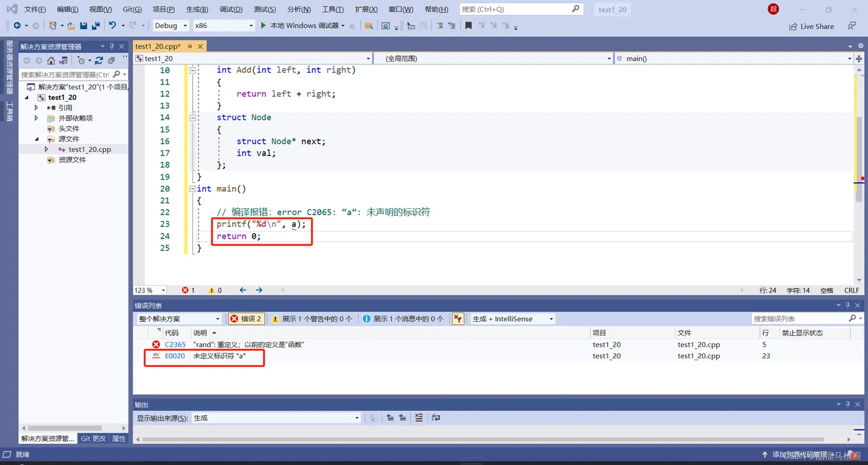This screenshot has height=465, width=868.
Task: Click the search icon in the title search box
Action: pyautogui.click(x=576, y=9)
